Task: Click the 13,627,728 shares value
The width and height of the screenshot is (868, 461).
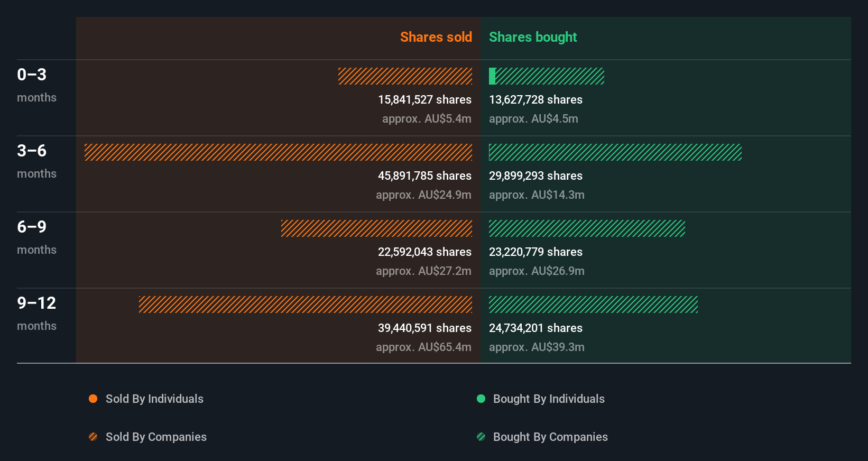Action: click(x=535, y=99)
